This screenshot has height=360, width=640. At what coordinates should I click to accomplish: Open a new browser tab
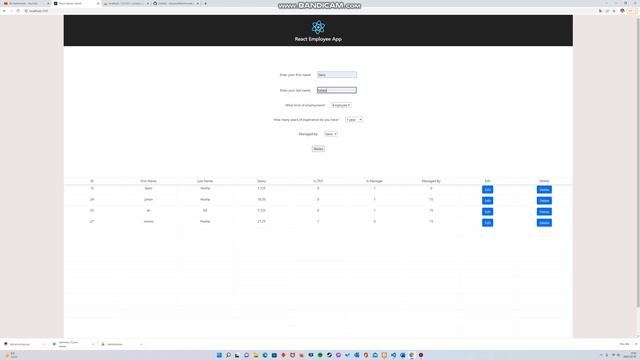(x=205, y=3)
